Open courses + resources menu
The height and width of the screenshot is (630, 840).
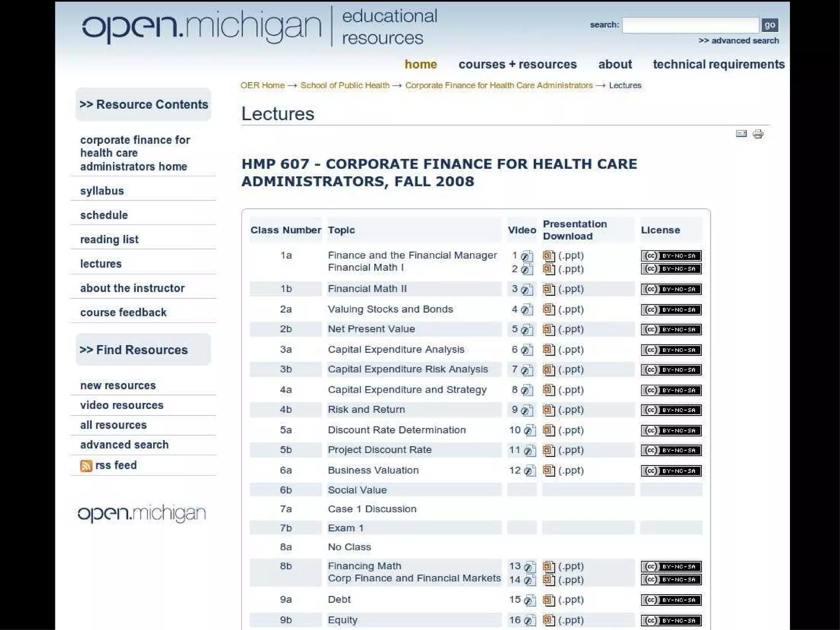tap(517, 64)
